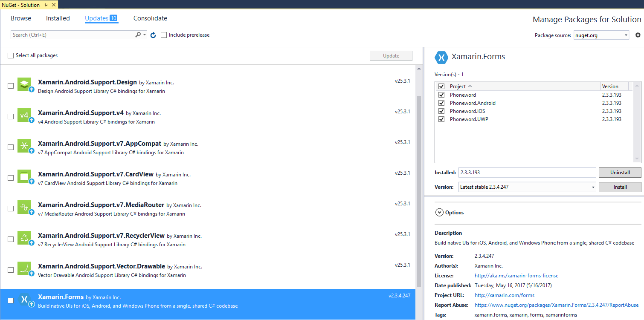Viewport: 644px width, 320px height.
Task: Click the Uninstall button
Action: click(620, 173)
